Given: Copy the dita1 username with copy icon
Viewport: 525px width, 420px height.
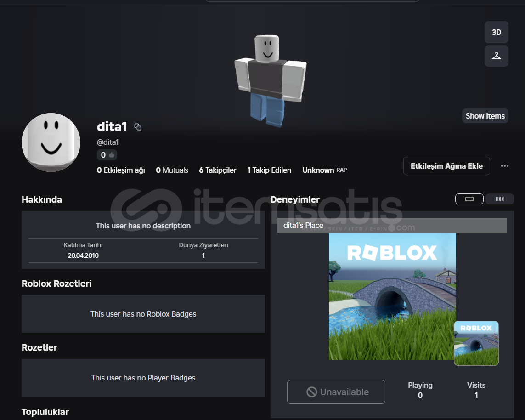Looking at the screenshot, I should tap(138, 127).
